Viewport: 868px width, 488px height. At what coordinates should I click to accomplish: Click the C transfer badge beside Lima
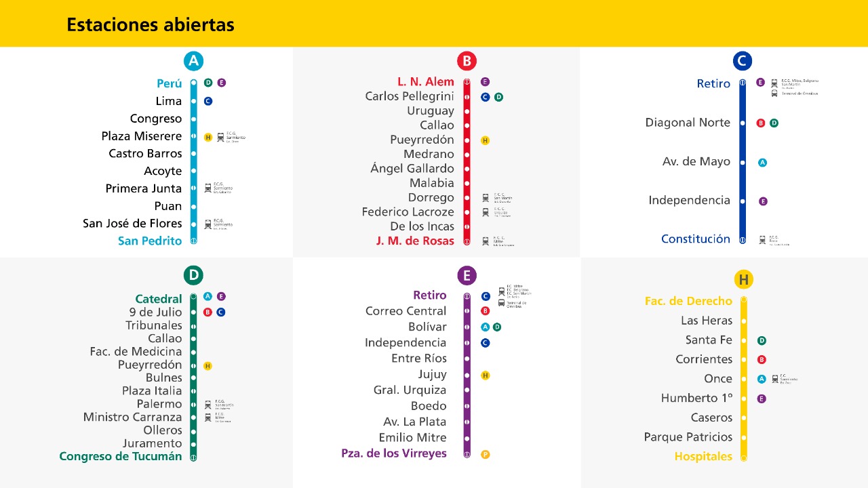[x=208, y=101]
